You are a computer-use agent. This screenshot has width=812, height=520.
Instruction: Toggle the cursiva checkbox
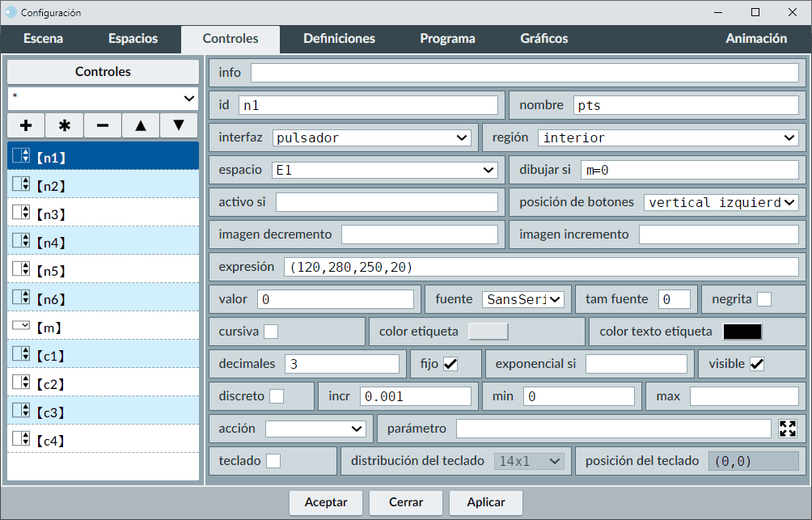click(x=272, y=332)
